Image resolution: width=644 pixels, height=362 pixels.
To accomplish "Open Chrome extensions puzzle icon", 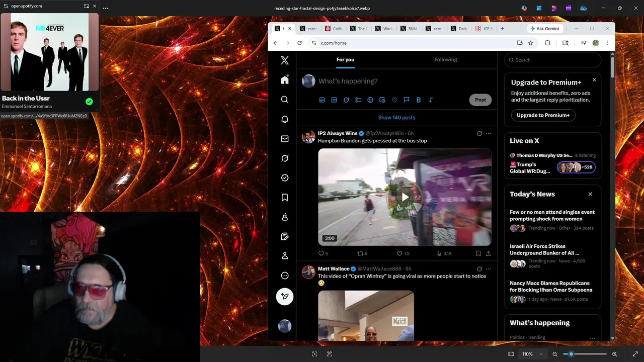I will pos(547,43).
